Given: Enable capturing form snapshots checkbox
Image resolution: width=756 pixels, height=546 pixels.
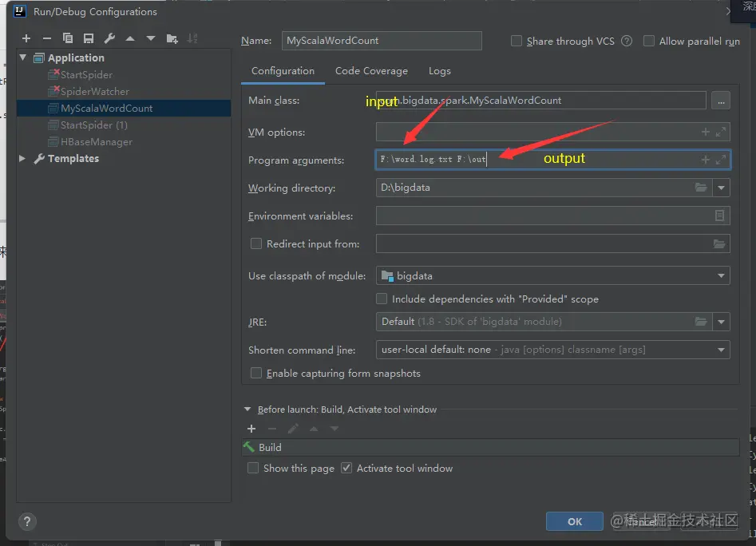Looking at the screenshot, I should 256,373.
